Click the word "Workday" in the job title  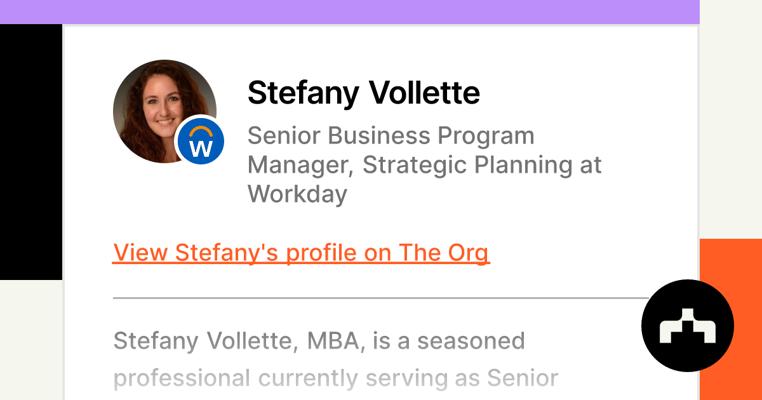pos(297,193)
